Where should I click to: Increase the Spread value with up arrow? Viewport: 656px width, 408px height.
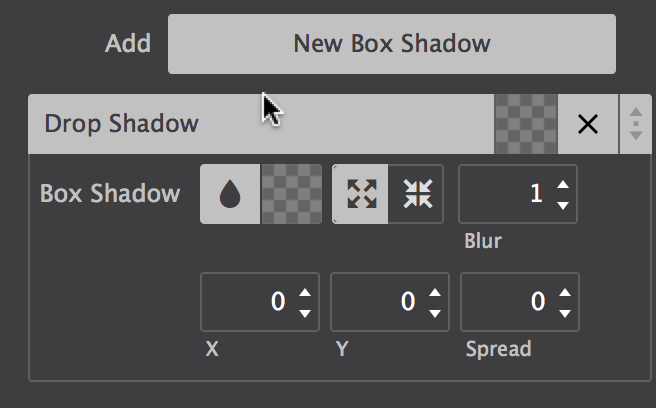(x=564, y=292)
